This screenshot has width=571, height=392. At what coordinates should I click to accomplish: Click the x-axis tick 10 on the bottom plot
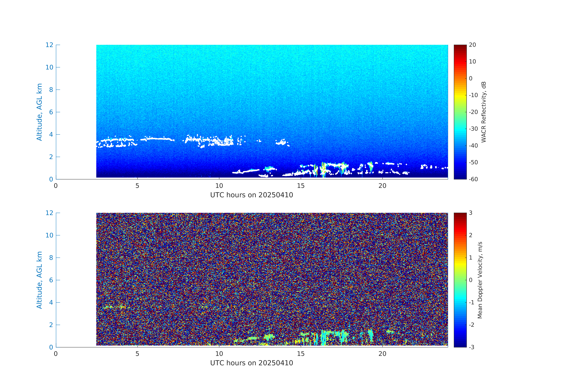click(x=219, y=354)
